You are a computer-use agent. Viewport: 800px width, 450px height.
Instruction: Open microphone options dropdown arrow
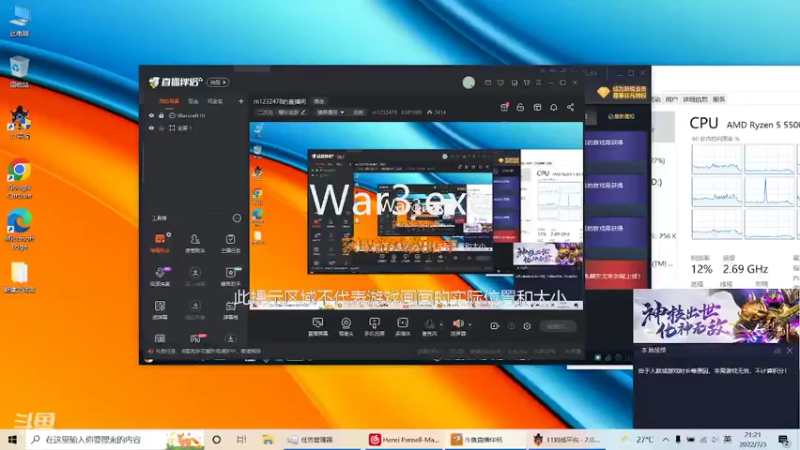coord(441,324)
